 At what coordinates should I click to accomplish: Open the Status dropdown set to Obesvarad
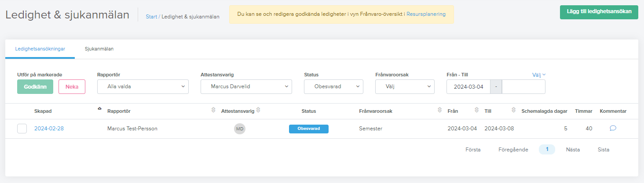coord(333,86)
